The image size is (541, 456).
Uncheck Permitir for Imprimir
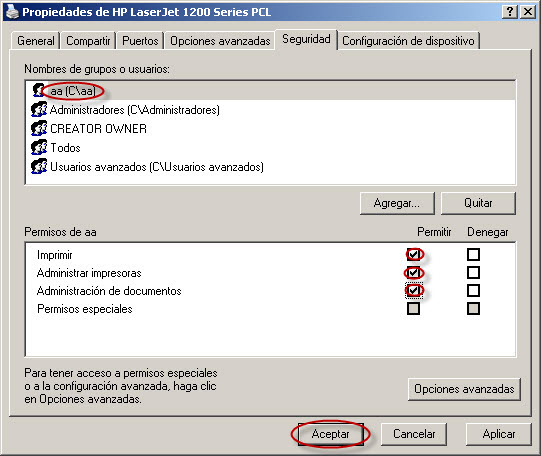[413, 255]
